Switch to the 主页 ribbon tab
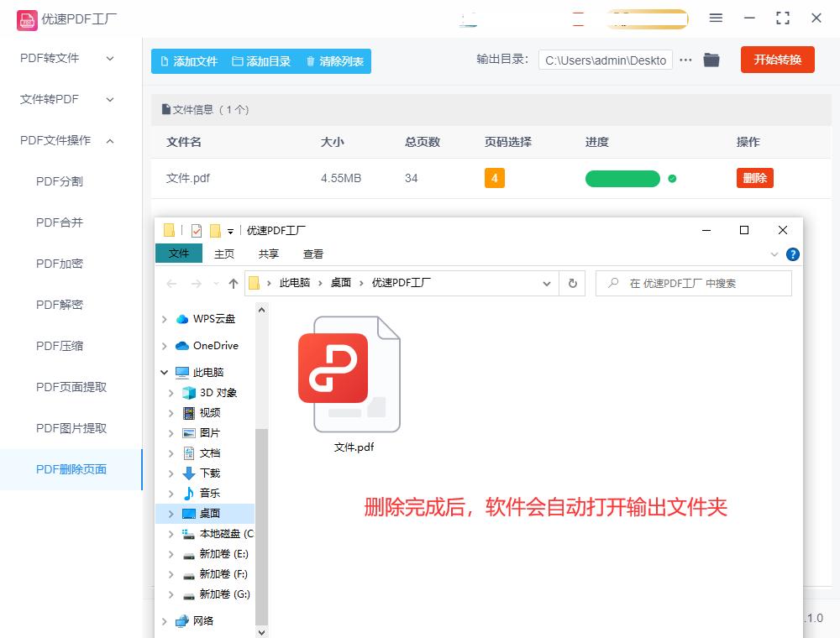840x638 pixels. coord(224,253)
